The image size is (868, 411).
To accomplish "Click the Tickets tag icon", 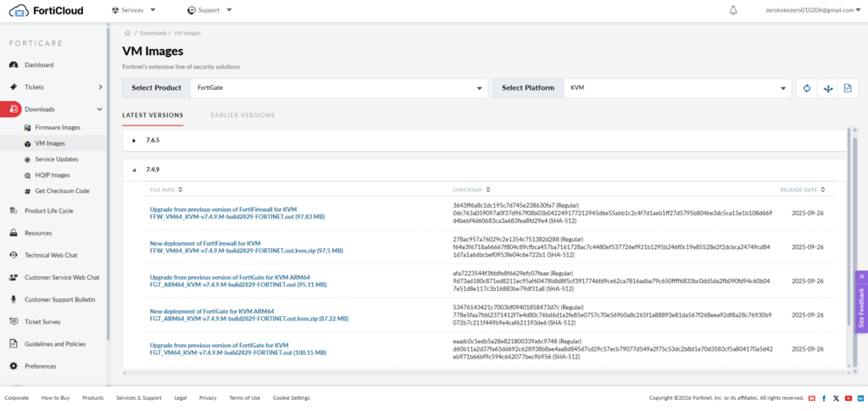I will 14,86.
